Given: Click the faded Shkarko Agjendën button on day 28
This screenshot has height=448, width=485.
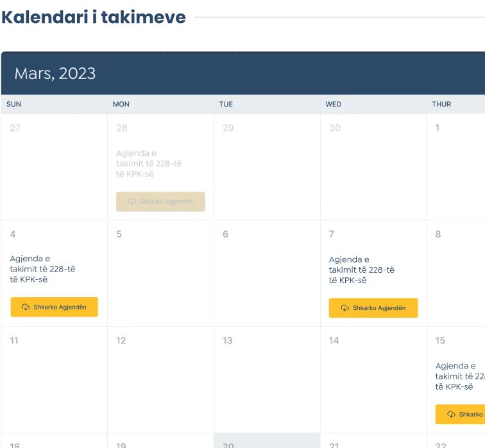Looking at the screenshot, I should pos(160,202).
